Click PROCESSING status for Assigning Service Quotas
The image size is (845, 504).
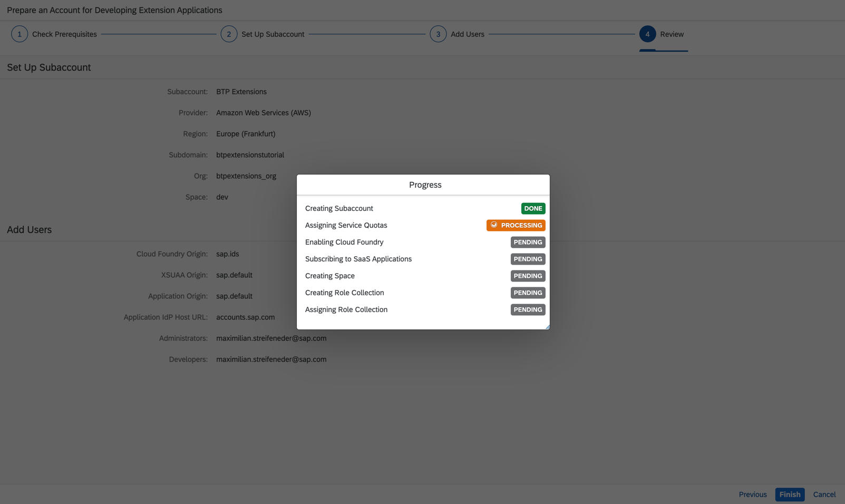coord(516,226)
